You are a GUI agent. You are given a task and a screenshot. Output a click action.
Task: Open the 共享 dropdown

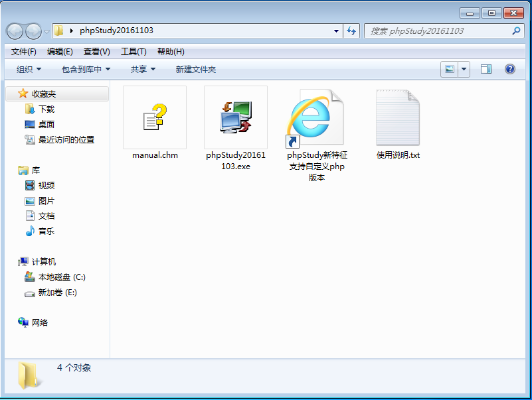143,70
